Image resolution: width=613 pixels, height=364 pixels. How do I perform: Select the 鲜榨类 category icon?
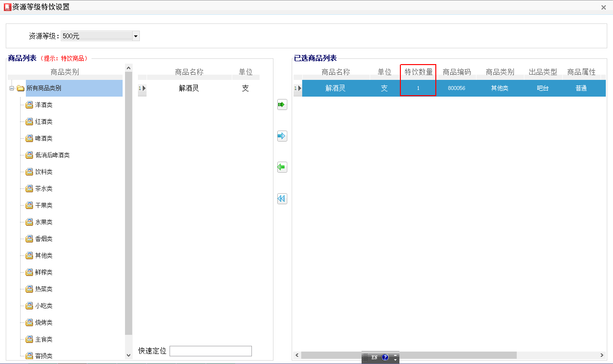coord(29,272)
